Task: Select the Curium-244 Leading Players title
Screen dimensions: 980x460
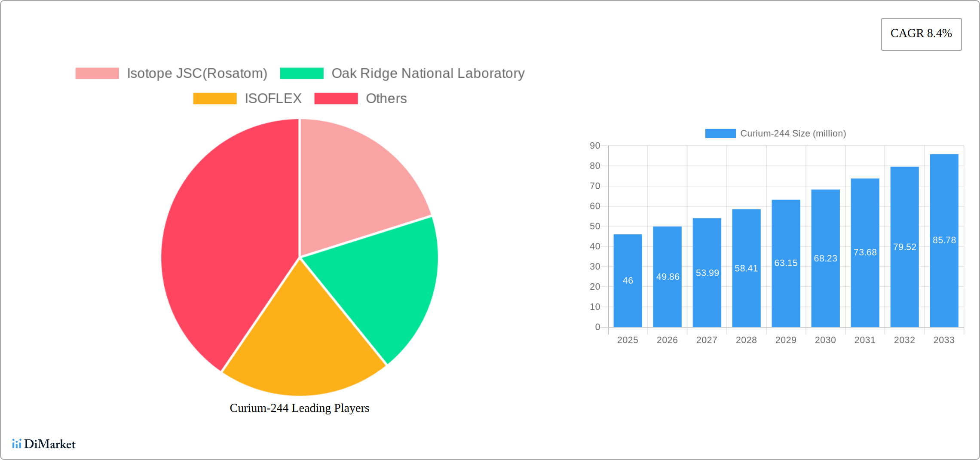Action: point(300,408)
